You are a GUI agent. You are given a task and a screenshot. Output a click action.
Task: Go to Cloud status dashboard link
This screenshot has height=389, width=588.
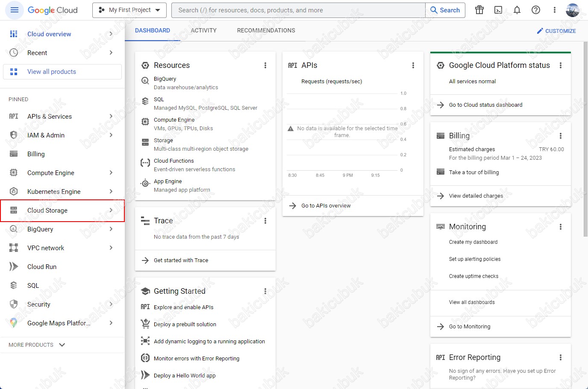pos(485,105)
